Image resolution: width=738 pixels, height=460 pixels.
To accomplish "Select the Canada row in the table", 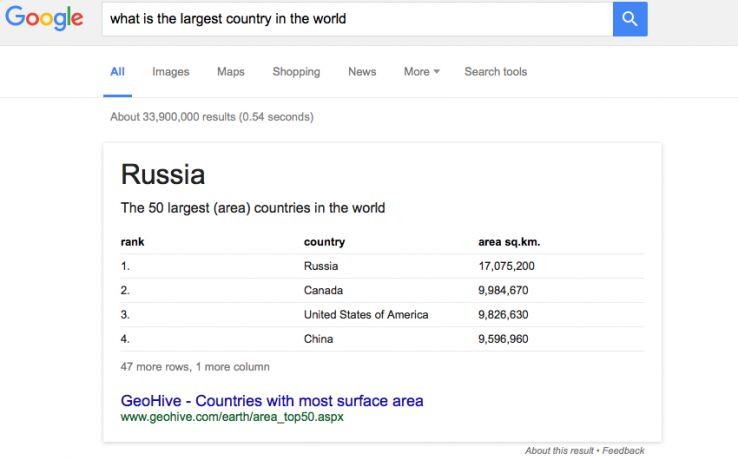I will pyautogui.click(x=323, y=291).
